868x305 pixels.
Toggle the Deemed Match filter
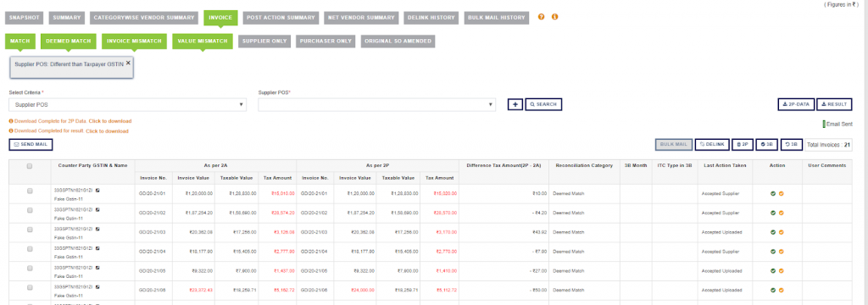coord(69,42)
